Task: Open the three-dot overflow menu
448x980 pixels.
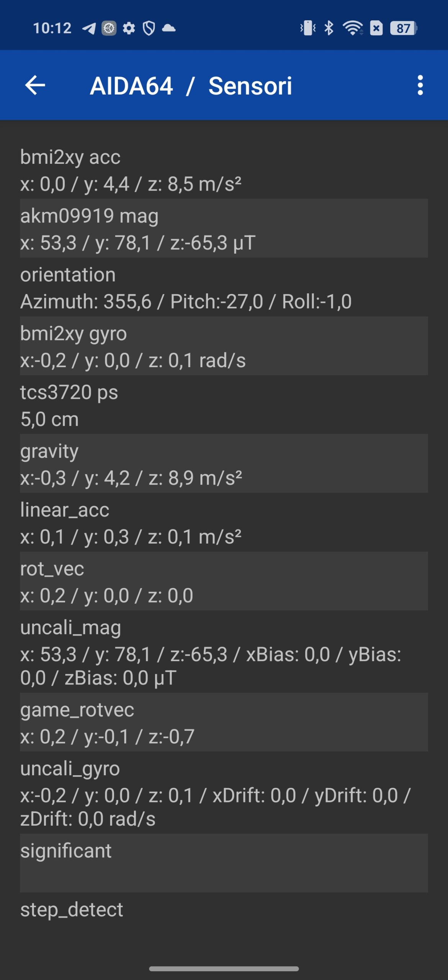Action: click(x=420, y=85)
